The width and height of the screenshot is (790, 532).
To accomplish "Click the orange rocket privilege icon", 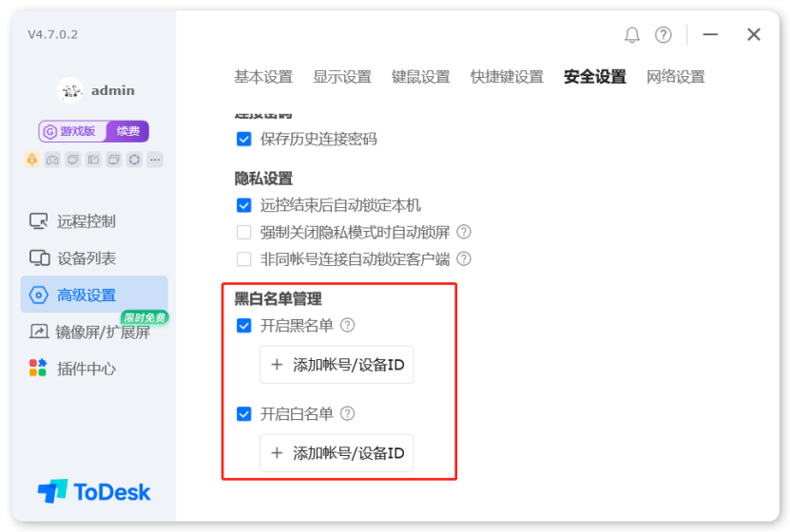I will [x=31, y=160].
